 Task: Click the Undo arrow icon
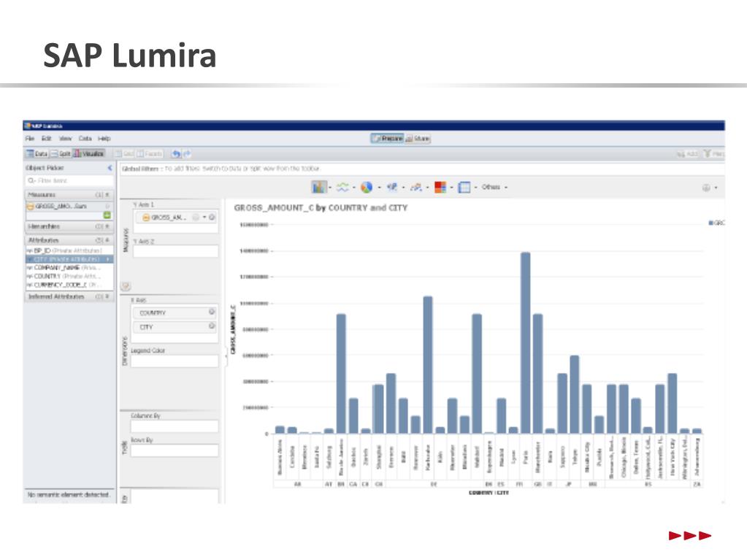click(x=176, y=154)
